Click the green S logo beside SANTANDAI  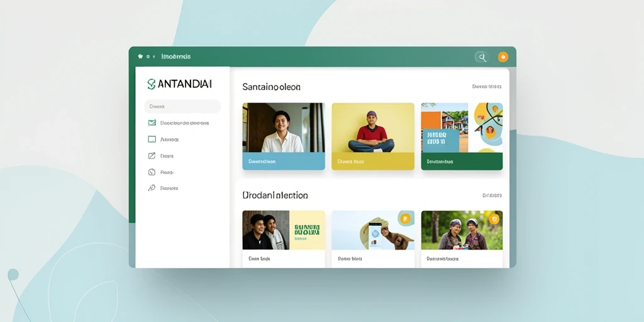[151, 84]
